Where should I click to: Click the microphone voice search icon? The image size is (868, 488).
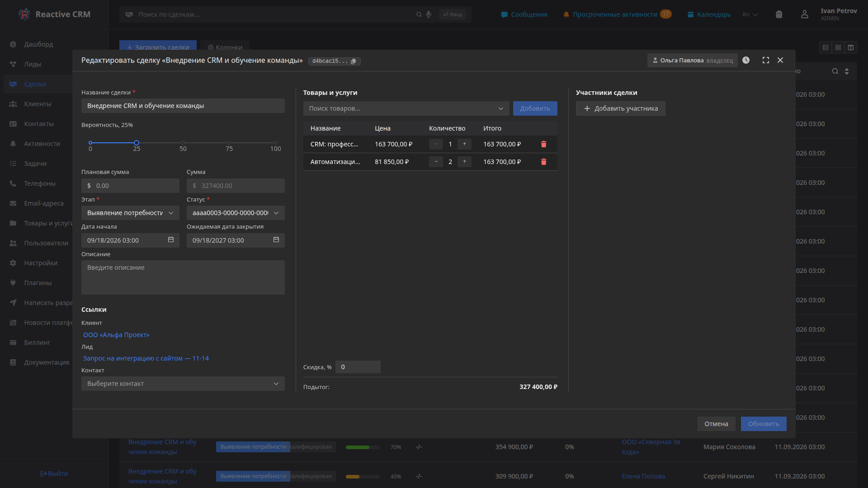(x=429, y=14)
